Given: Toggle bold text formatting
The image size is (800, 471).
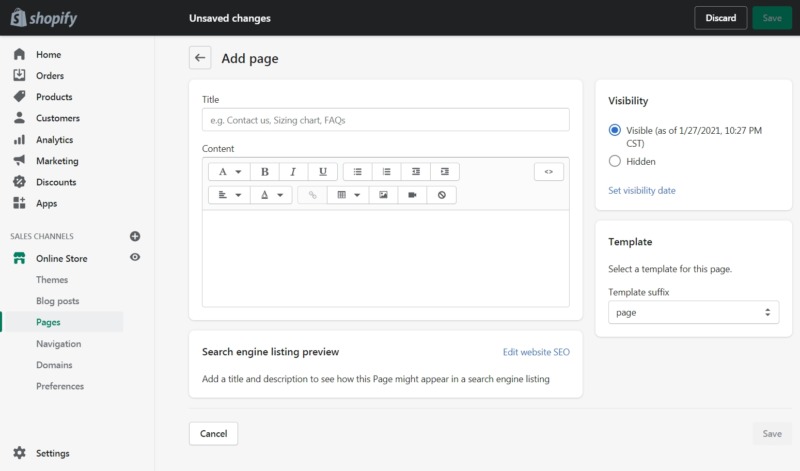Looking at the screenshot, I should (265, 172).
